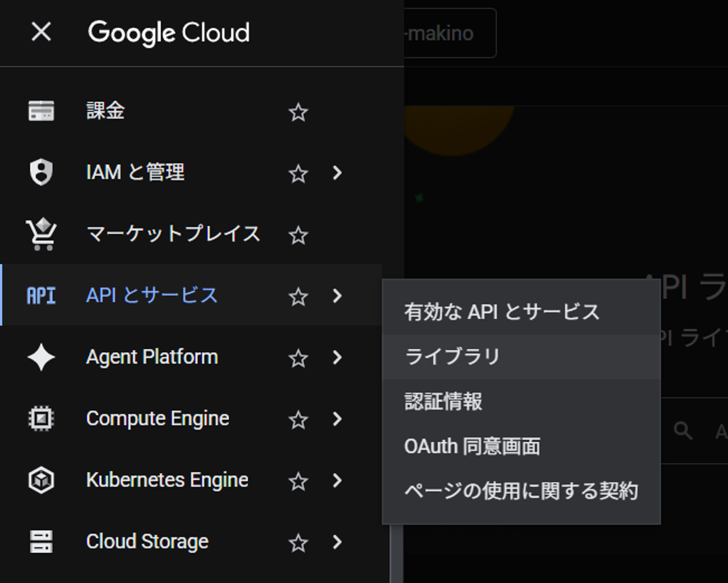Click the Agent Platform sparkle icon

coord(41,357)
